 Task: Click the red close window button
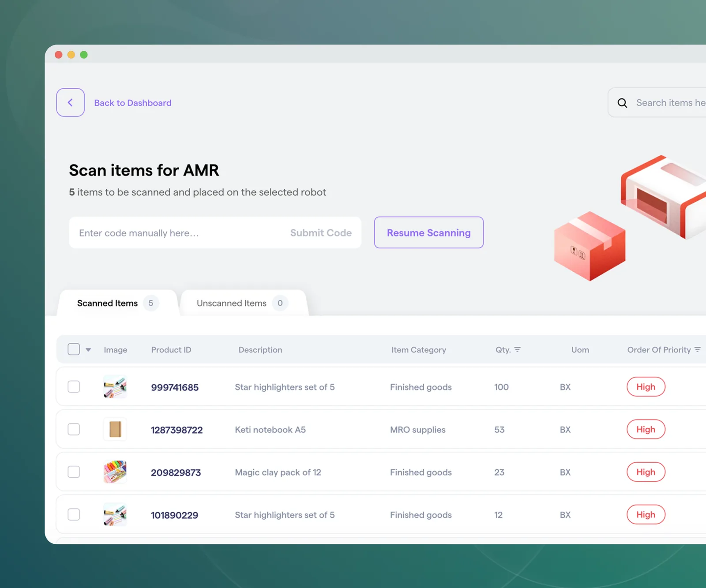coord(58,55)
